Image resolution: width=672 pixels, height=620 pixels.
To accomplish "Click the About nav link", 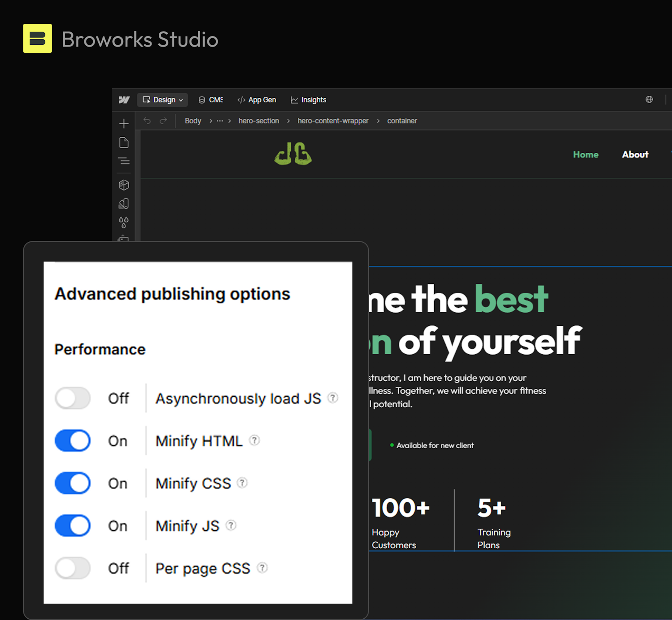I will point(635,154).
